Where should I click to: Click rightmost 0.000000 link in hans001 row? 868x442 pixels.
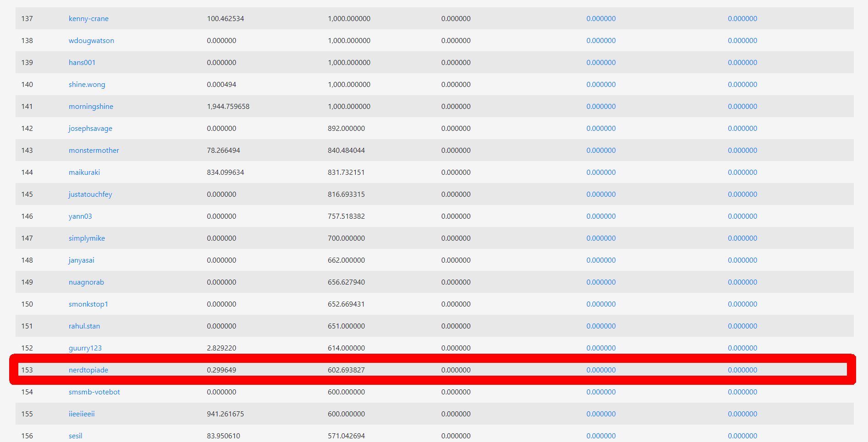pyautogui.click(x=743, y=63)
